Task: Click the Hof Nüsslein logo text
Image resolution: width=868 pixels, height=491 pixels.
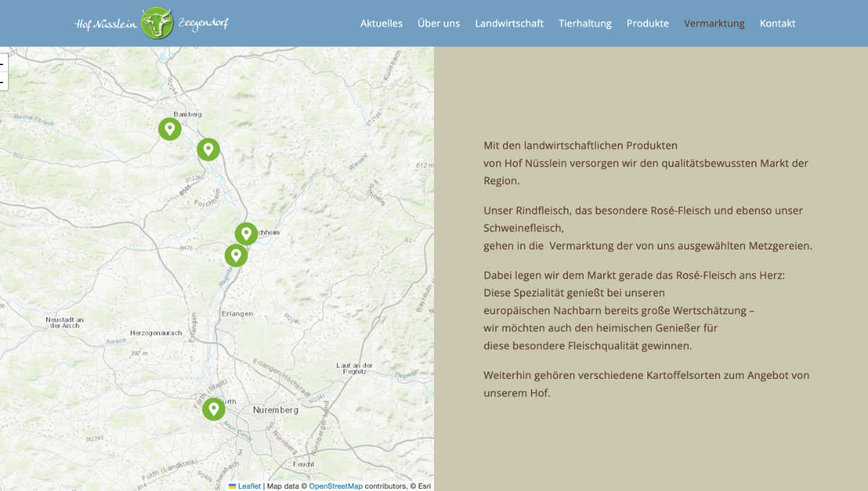Action: [106, 25]
